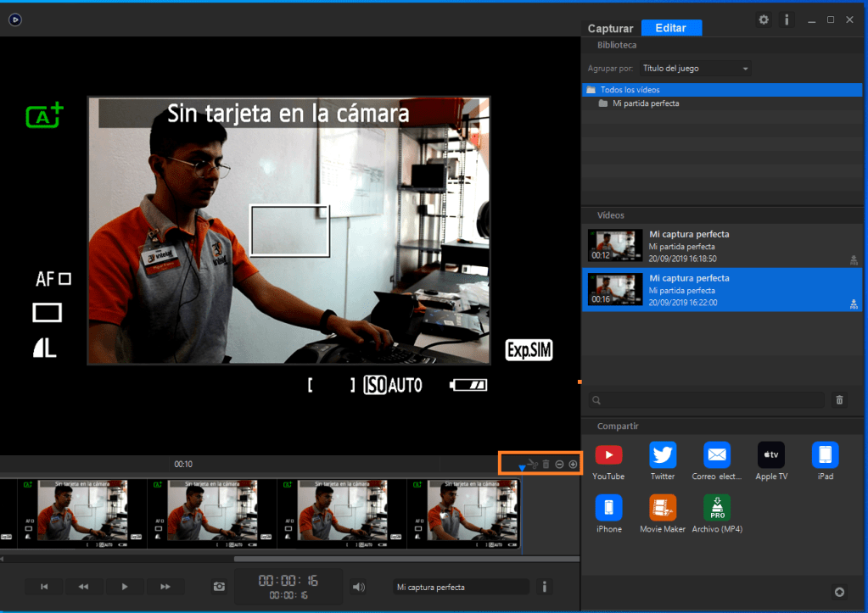Zoom out the timeline with minus icon
Image resolution: width=868 pixels, height=613 pixels.
pos(559,464)
